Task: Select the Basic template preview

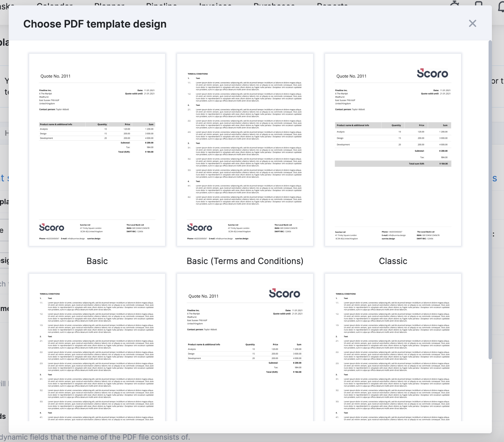Action: (97, 149)
